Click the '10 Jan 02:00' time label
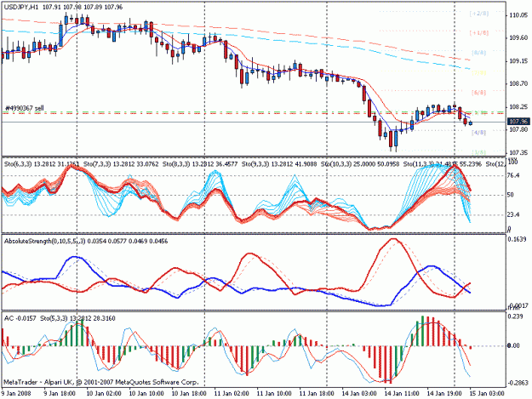The image size is (532, 399). click(x=104, y=393)
